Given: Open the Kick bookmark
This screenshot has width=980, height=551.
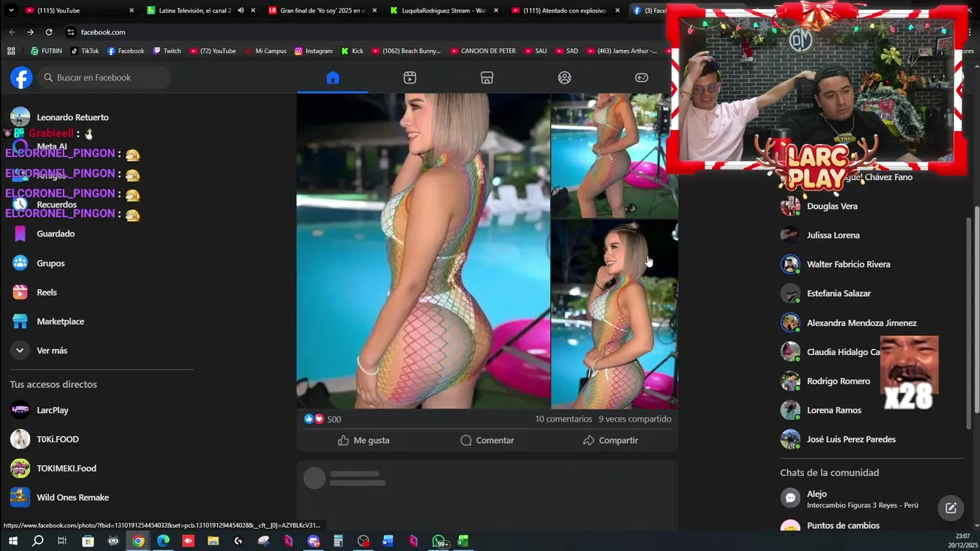Looking at the screenshot, I should point(352,51).
